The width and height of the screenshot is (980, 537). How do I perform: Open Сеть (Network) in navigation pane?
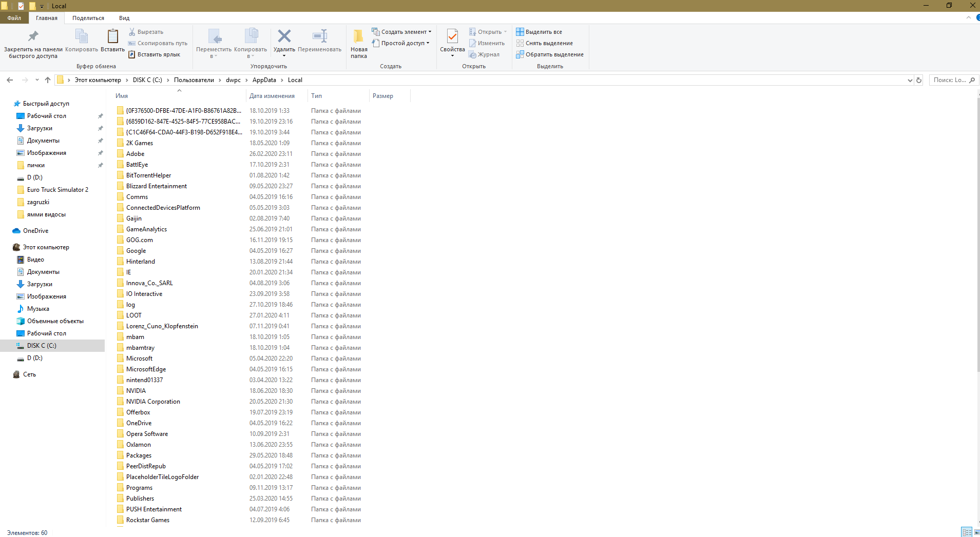point(29,374)
